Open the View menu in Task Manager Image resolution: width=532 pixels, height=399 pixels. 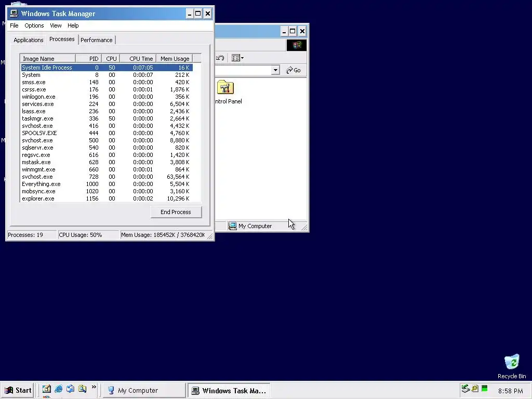point(56,25)
